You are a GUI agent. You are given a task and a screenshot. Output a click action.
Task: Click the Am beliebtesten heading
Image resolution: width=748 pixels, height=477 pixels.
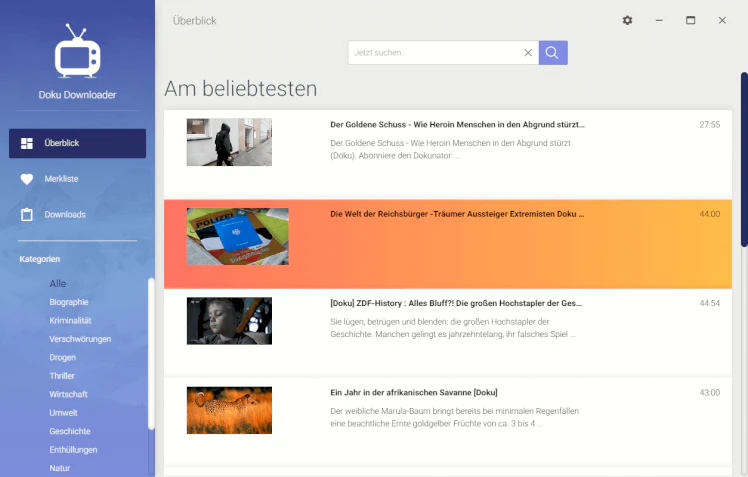[240, 89]
